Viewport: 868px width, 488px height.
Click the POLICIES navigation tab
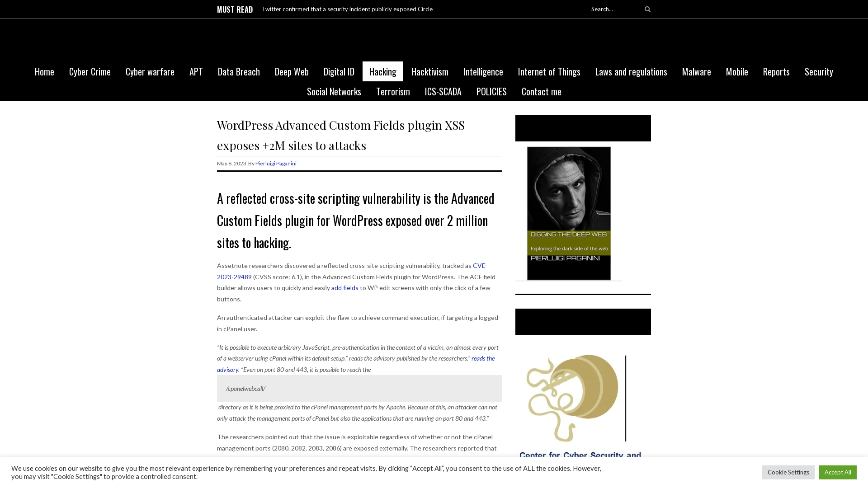tap(491, 91)
